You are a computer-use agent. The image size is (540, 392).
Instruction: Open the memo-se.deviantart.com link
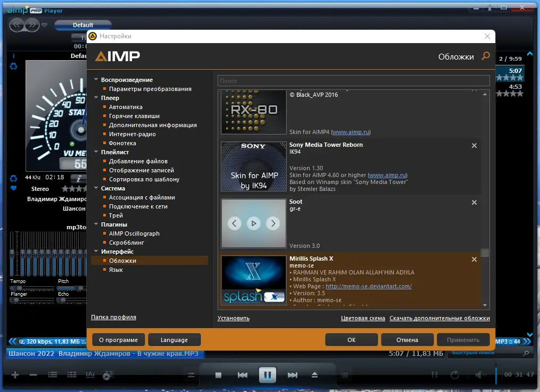click(x=369, y=286)
